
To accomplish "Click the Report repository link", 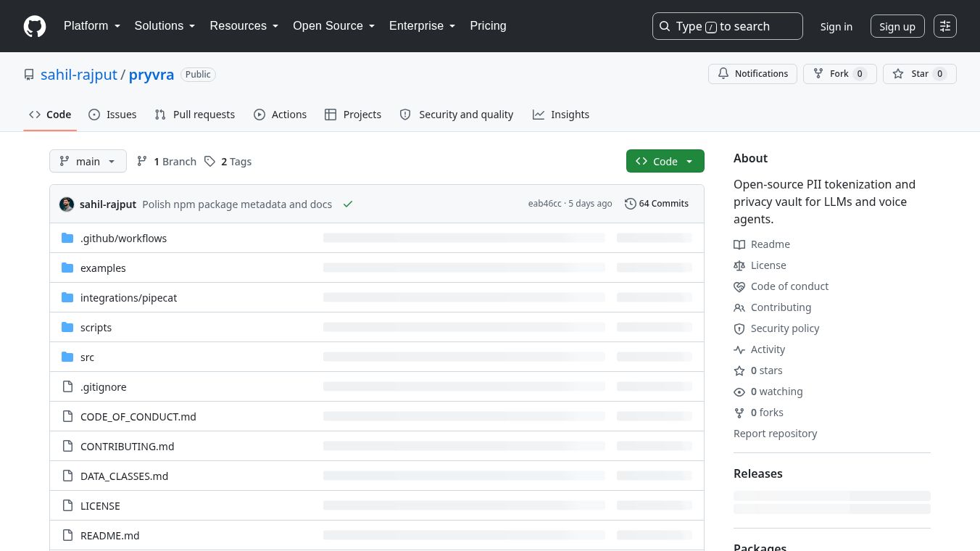I will point(775,434).
